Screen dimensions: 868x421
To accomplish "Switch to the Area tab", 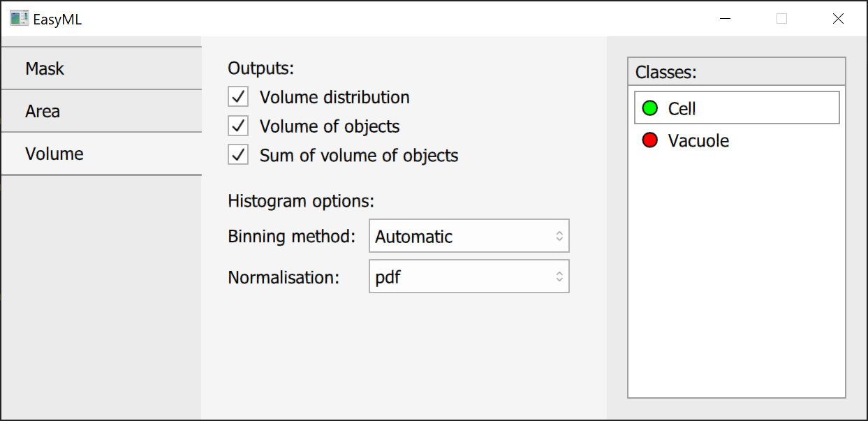I will click(x=101, y=111).
